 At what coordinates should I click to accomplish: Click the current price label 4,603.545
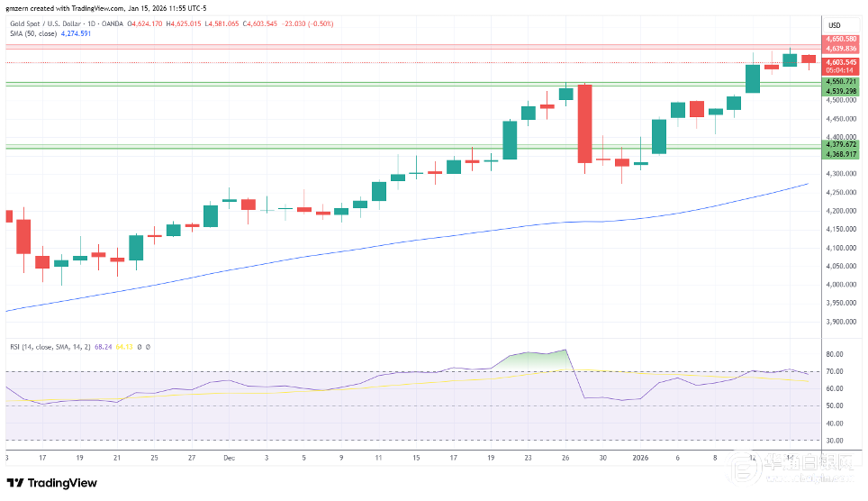click(842, 62)
